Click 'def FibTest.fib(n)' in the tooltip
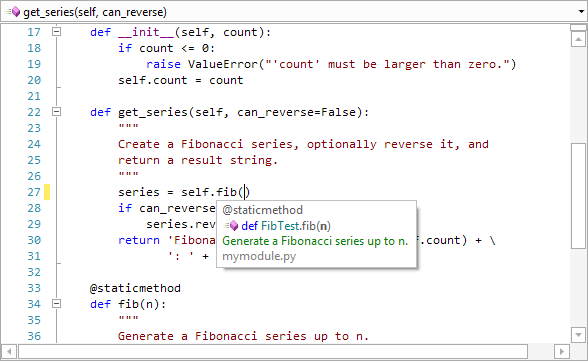 [286, 226]
